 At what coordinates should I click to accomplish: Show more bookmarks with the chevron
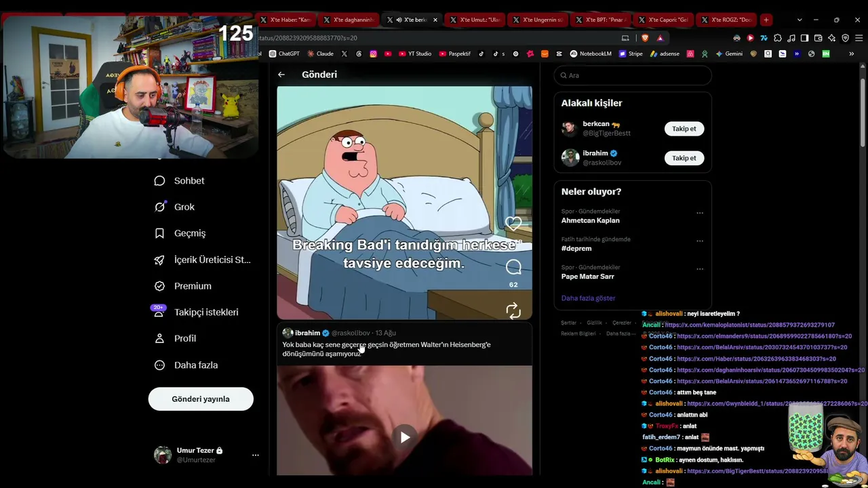(852, 54)
